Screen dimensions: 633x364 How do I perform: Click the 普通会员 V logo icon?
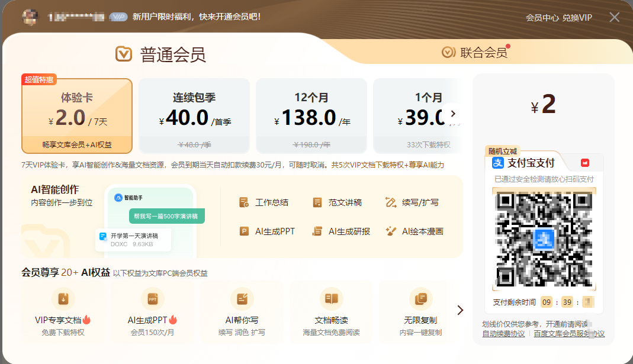pyautogui.click(x=124, y=54)
